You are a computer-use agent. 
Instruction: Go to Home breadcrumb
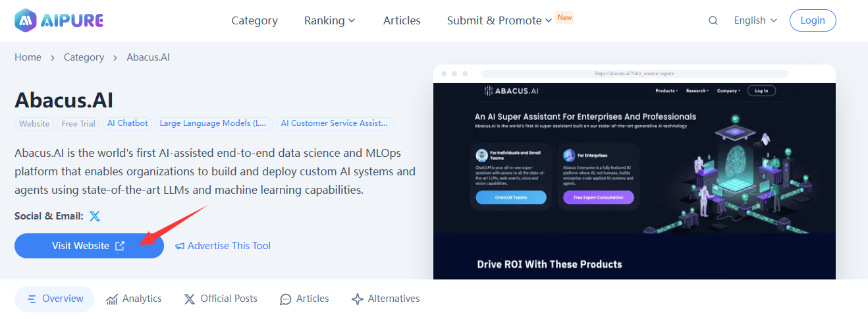28,57
